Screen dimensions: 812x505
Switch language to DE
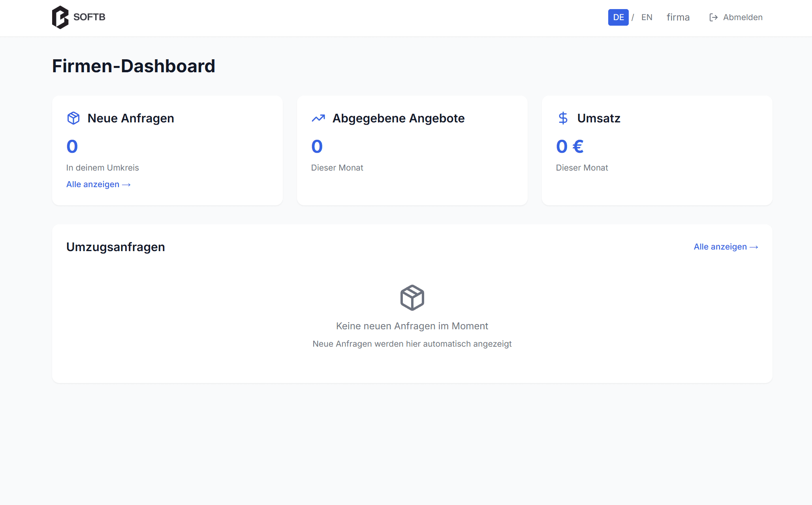618,17
